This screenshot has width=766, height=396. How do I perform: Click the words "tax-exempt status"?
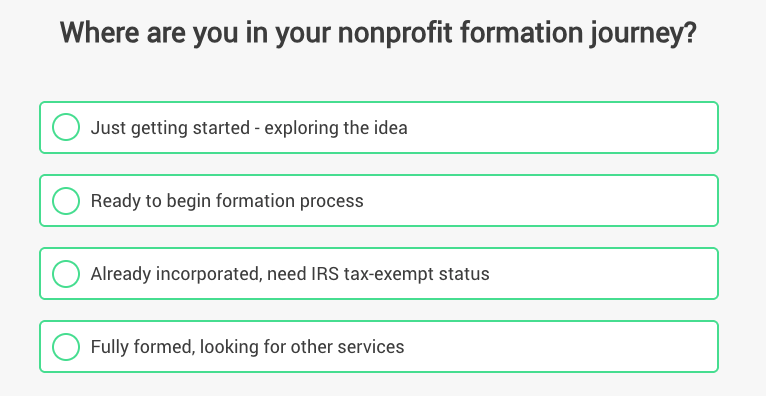(417, 274)
